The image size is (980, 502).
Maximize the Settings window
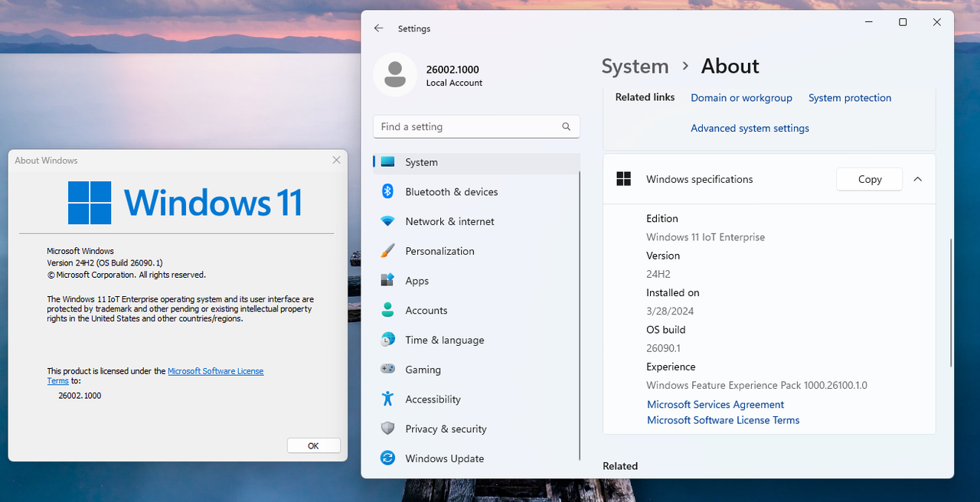point(903,22)
